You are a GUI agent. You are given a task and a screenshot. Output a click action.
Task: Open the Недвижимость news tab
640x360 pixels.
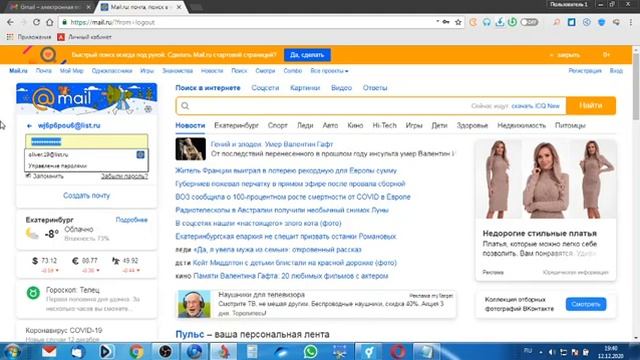point(521,125)
